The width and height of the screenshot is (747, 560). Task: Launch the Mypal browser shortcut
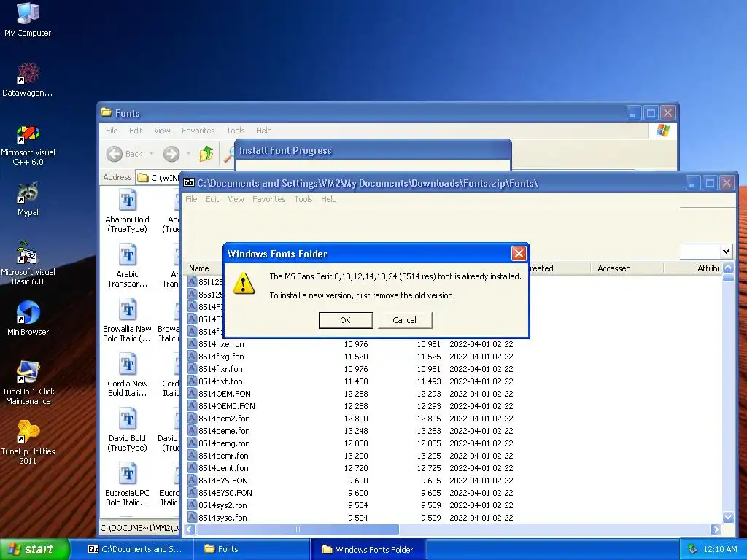coord(28,199)
